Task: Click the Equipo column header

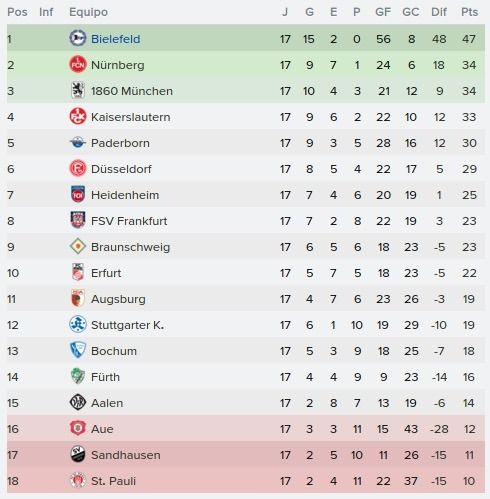Action: (x=88, y=12)
